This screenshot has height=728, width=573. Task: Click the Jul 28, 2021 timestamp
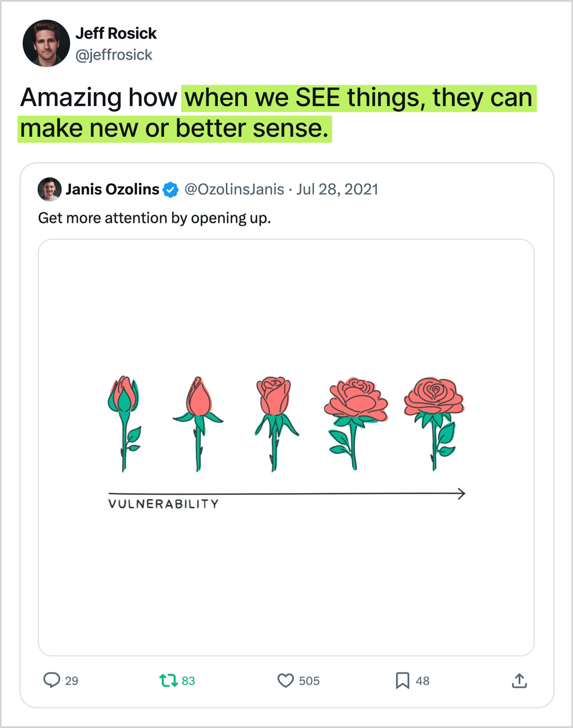[337, 189]
